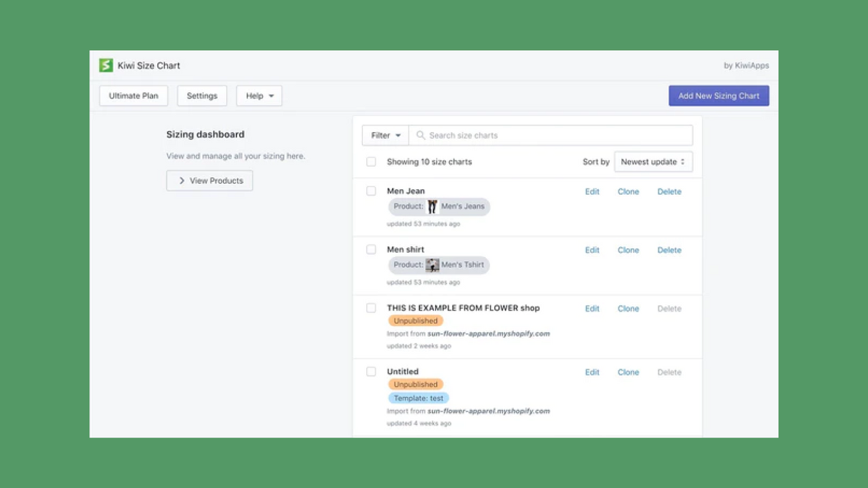
Task: Open the Filter dropdown
Action: [x=385, y=136]
